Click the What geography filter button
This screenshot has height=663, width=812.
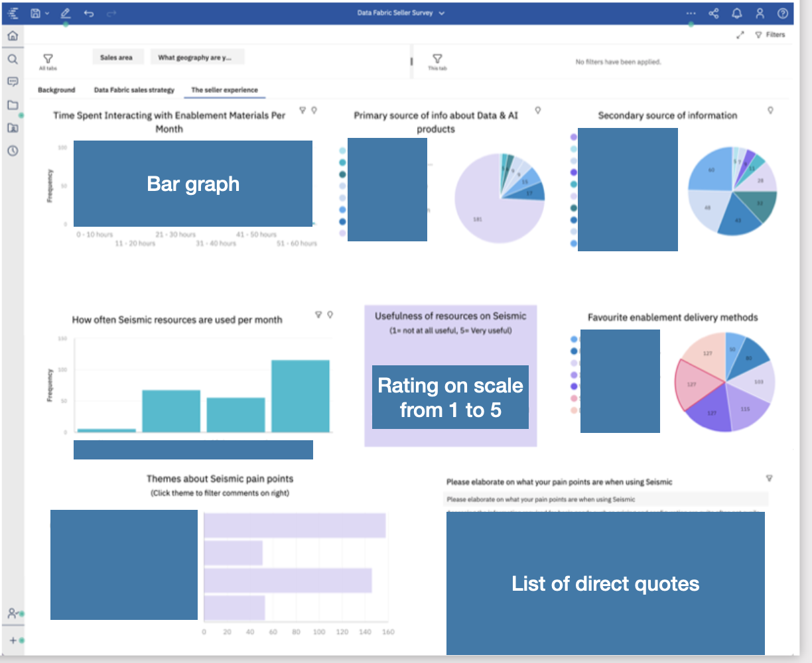point(197,58)
